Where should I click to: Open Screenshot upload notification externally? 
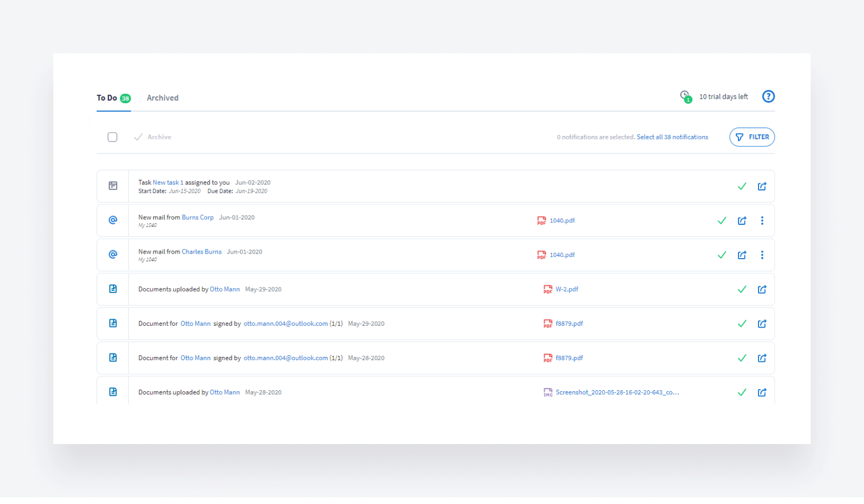762,393
